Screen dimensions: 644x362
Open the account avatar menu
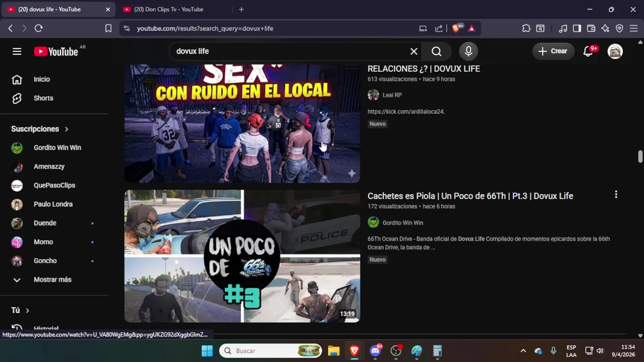(615, 51)
